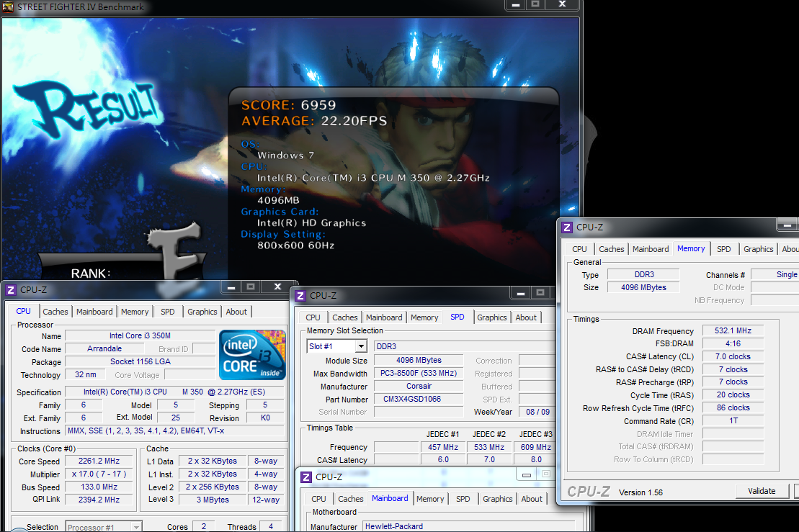Viewport: 799px width, 532px height.
Task: Switch to Mainboard tab in Memory Slot window
Action: click(384, 317)
